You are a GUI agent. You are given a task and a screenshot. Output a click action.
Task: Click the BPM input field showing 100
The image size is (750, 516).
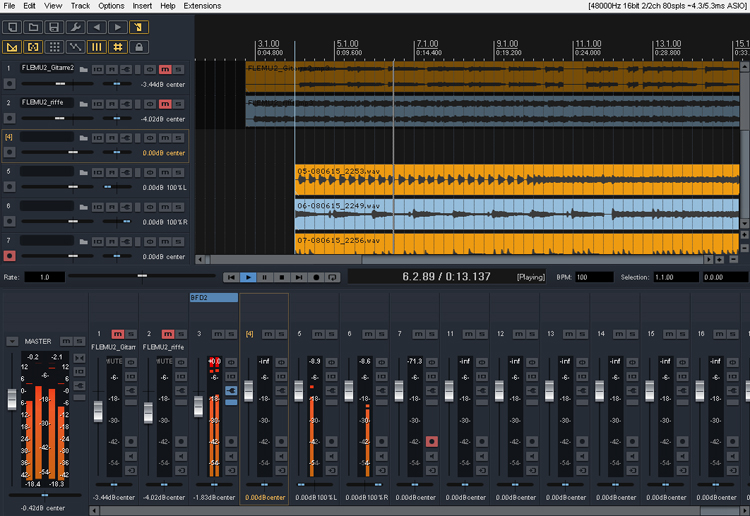(594, 277)
